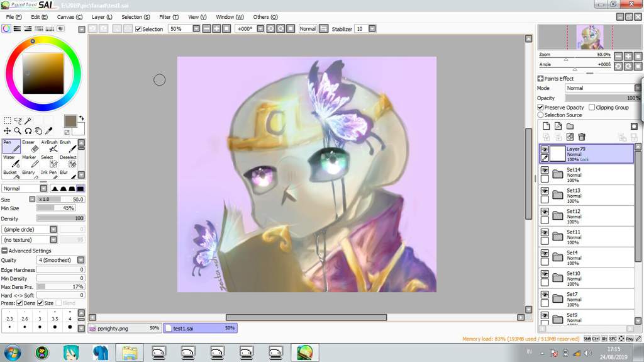
Task: Click the foreground color swatch
Action: [x=70, y=121]
